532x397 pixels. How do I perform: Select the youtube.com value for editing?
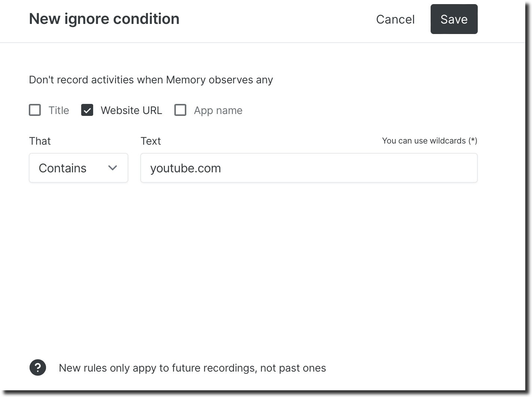[186, 168]
